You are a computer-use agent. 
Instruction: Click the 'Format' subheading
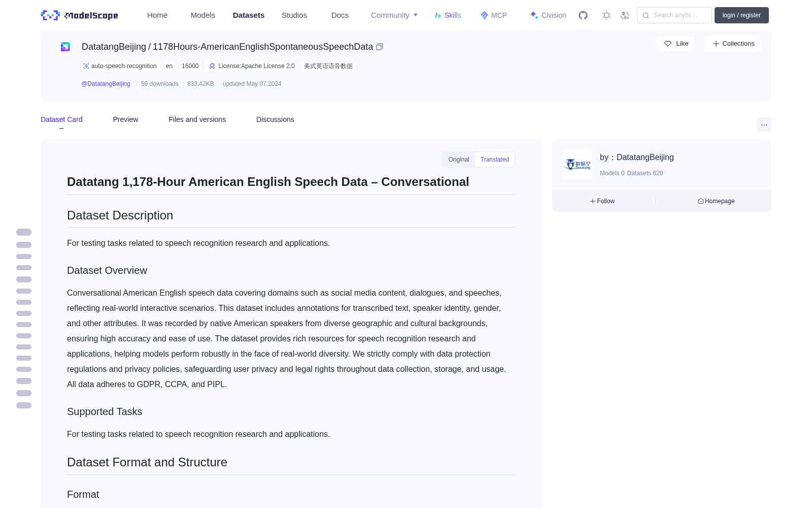pos(83,495)
